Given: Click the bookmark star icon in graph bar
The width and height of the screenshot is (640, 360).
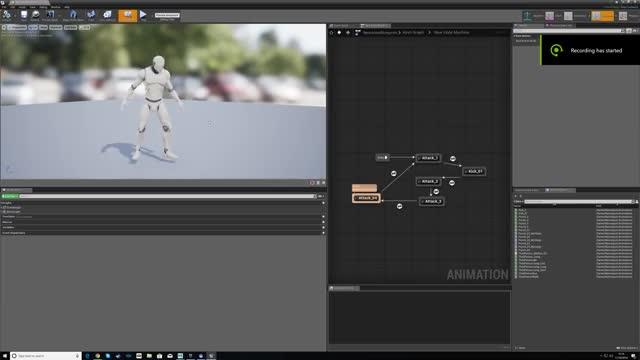Looking at the screenshot, I should [331, 33].
